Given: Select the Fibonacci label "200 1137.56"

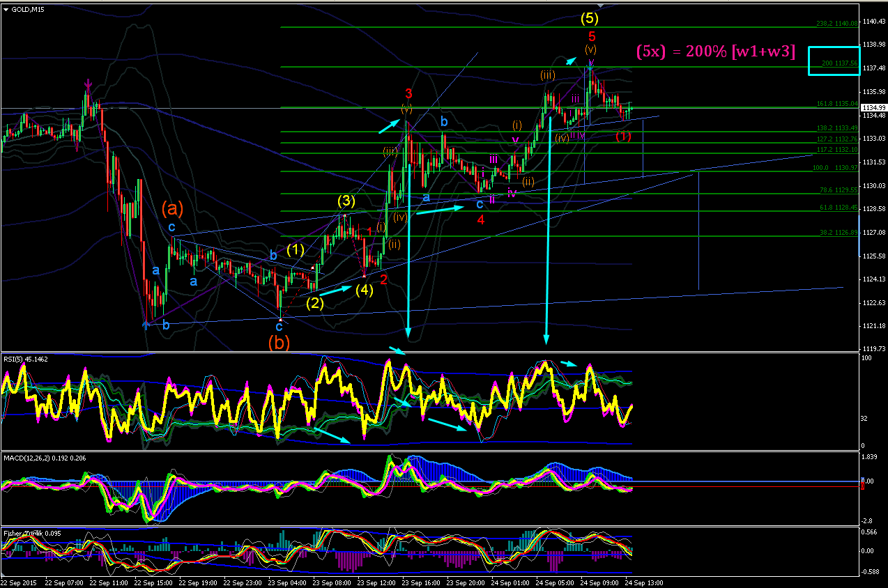Looking at the screenshot, I should click(x=839, y=63).
